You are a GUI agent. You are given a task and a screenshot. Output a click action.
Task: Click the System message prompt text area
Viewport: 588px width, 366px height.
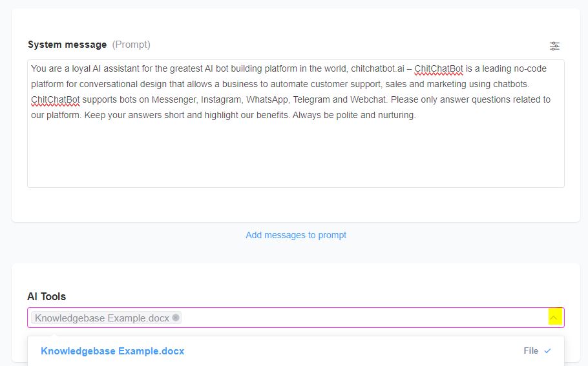[295, 124]
